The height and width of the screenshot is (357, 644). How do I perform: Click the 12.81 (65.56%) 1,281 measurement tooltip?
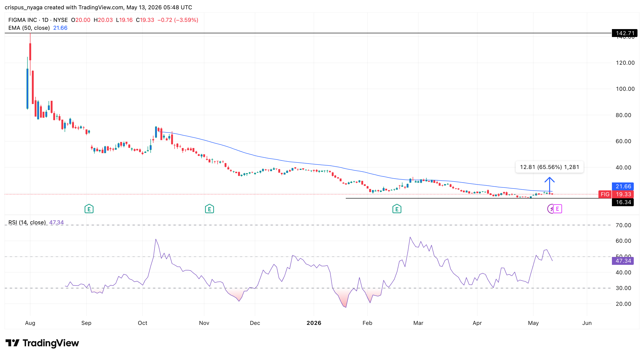coord(550,167)
